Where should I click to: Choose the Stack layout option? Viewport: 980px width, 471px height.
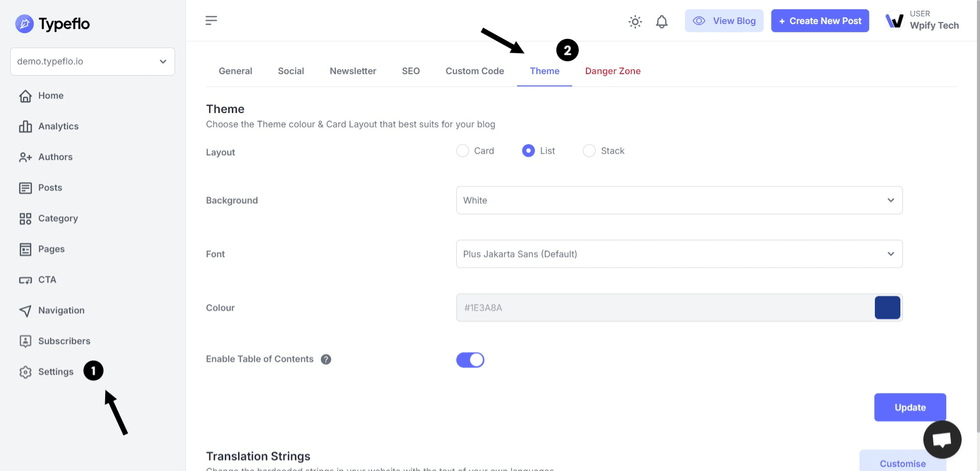[x=589, y=151]
